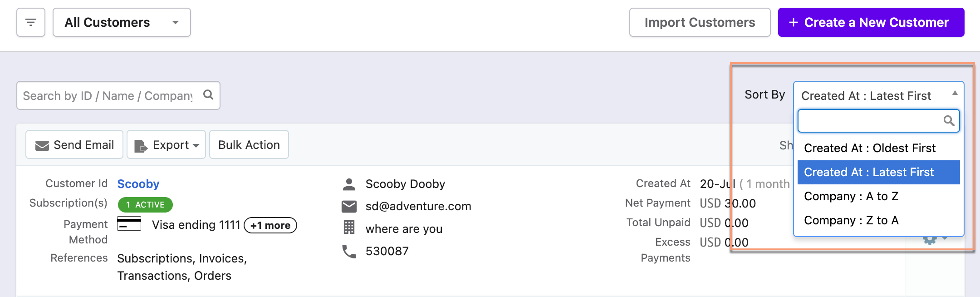Pick Company : Z to A option

[x=851, y=220]
